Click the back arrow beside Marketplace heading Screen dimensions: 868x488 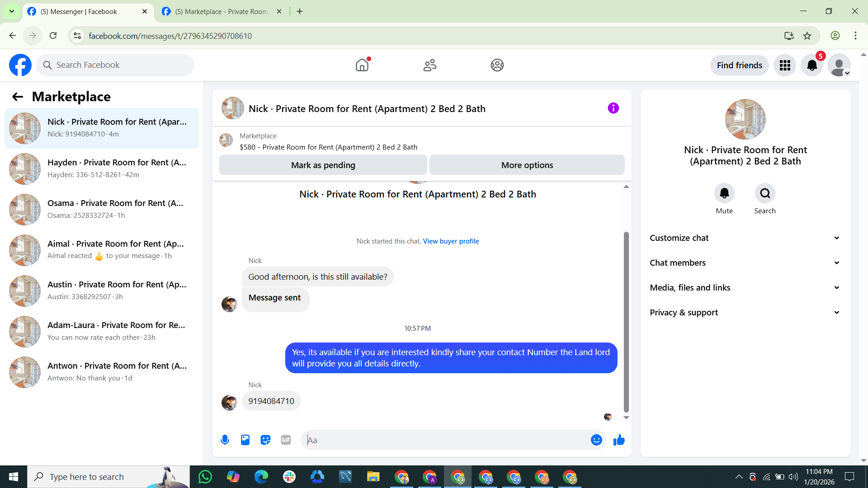pos(18,97)
